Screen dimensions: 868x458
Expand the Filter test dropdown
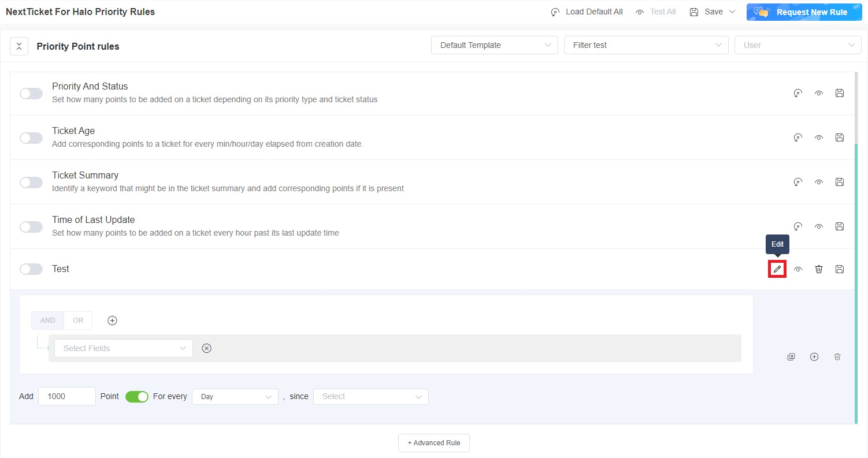tap(646, 45)
